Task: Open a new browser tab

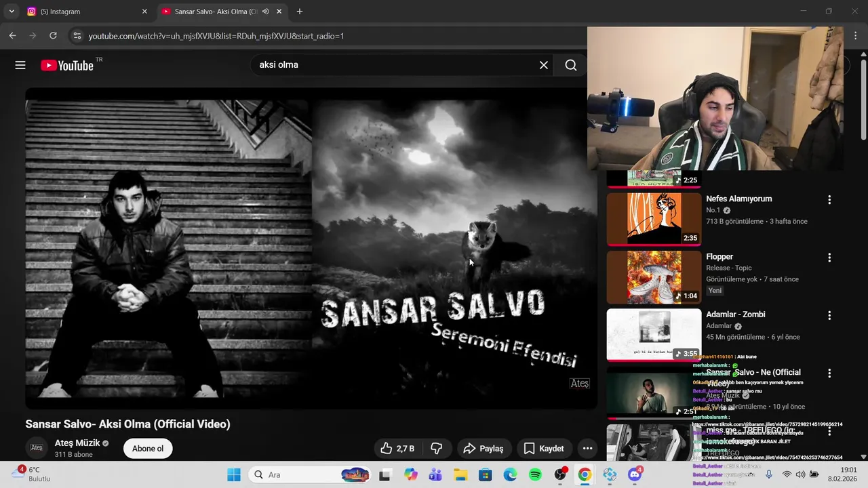Action: point(300,12)
